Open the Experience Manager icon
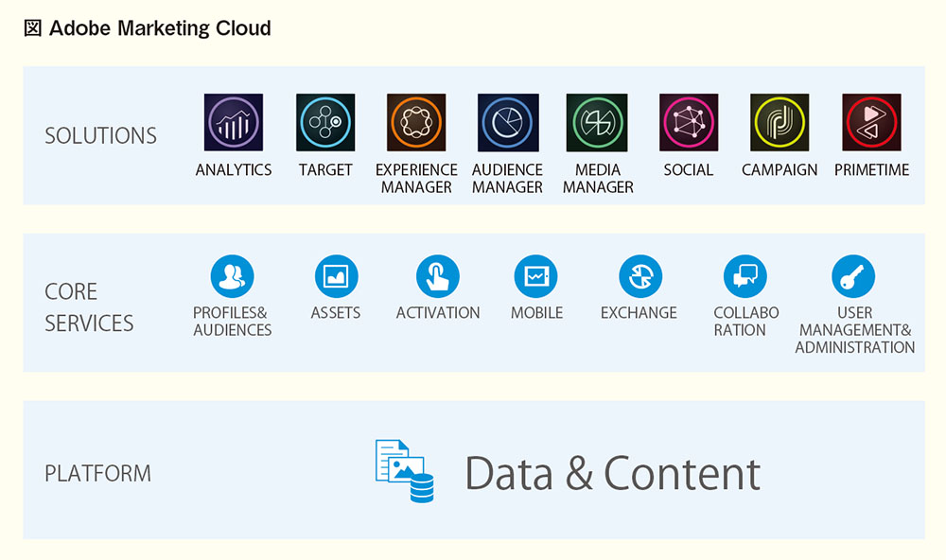Viewport: 946px width, 560px height. coord(416,122)
